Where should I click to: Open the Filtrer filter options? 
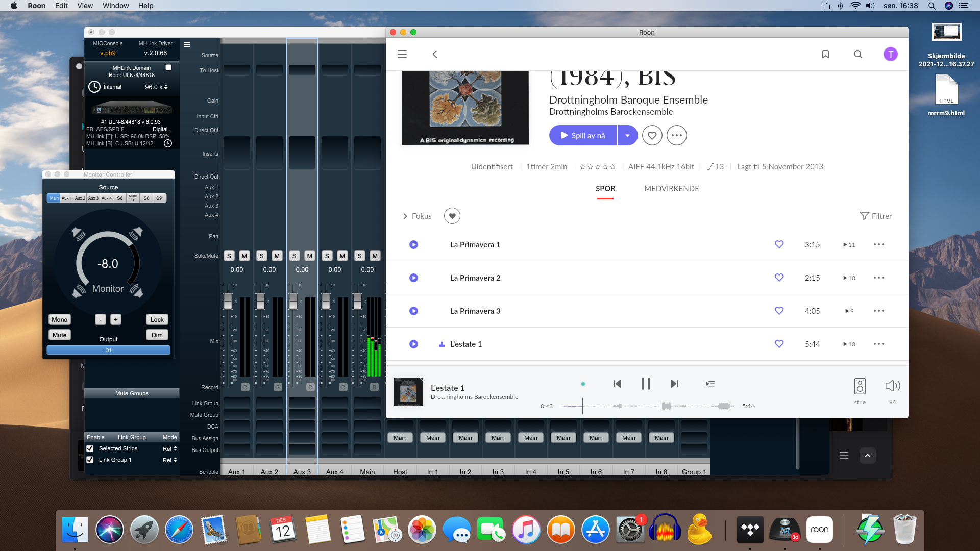pyautogui.click(x=876, y=216)
